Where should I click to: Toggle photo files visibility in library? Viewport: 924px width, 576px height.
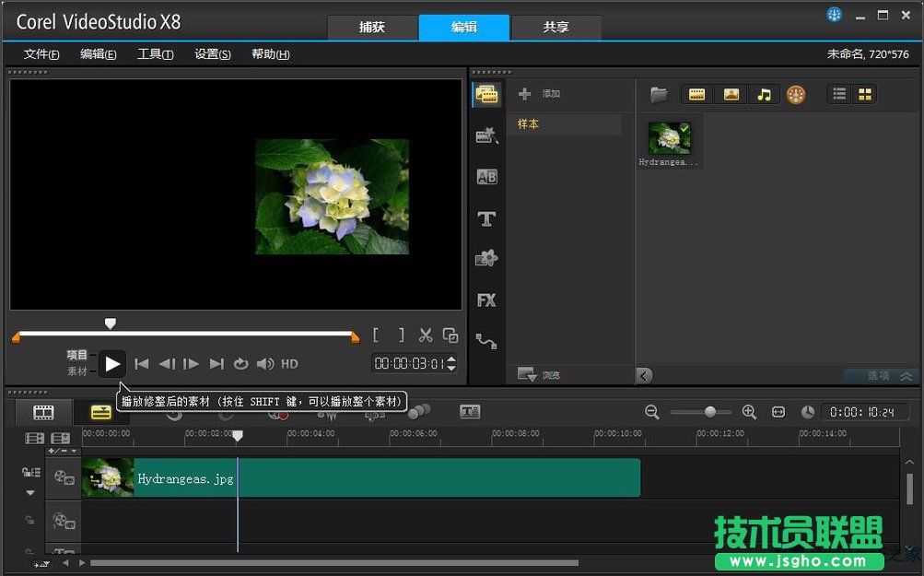[731, 94]
